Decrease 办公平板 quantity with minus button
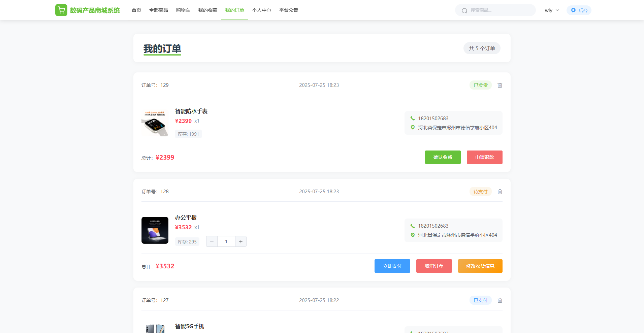 (x=212, y=241)
